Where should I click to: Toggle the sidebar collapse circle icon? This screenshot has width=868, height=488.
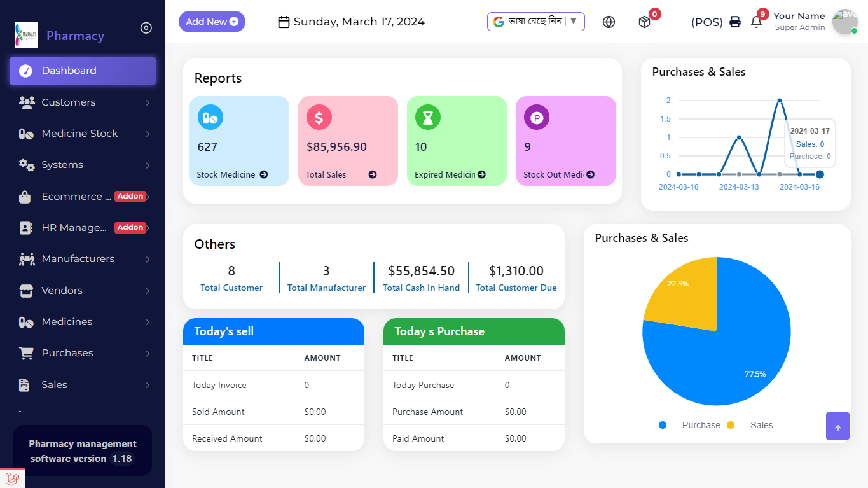click(146, 28)
